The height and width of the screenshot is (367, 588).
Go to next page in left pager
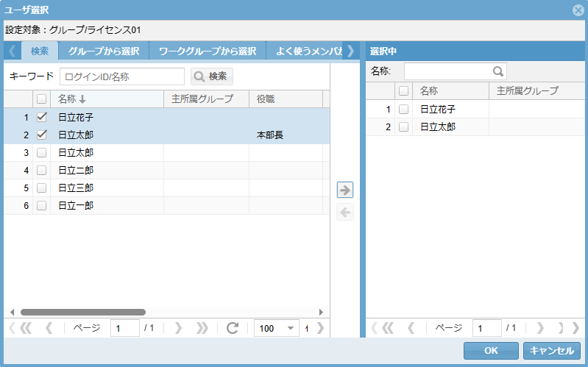click(x=179, y=328)
